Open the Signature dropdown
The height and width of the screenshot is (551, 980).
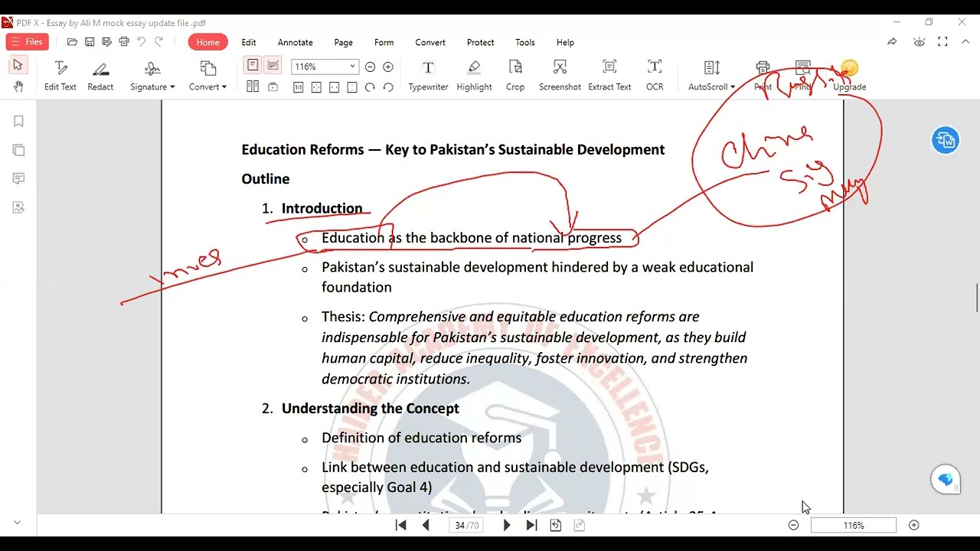[152, 76]
